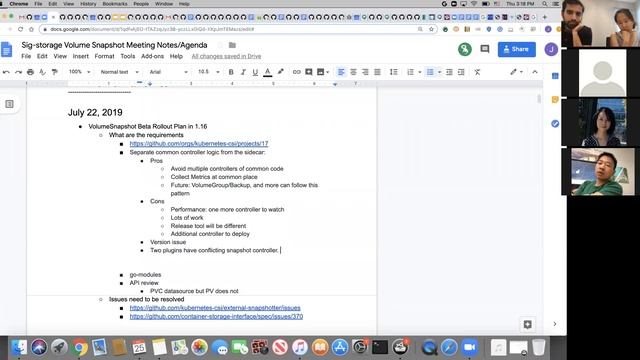
Task: Open Terminal from the Dock
Action: click(x=380, y=347)
